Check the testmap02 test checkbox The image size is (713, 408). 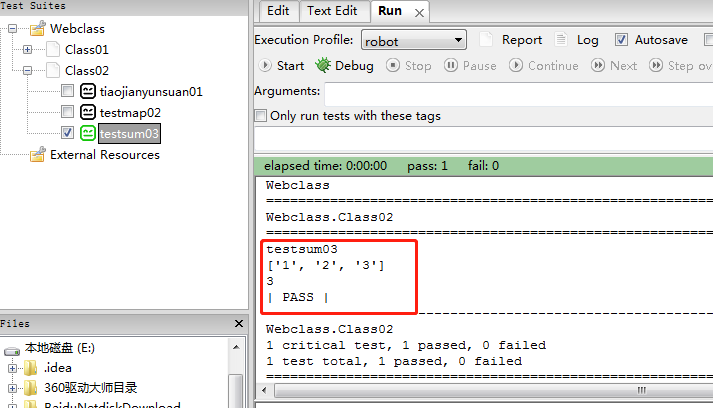67,111
